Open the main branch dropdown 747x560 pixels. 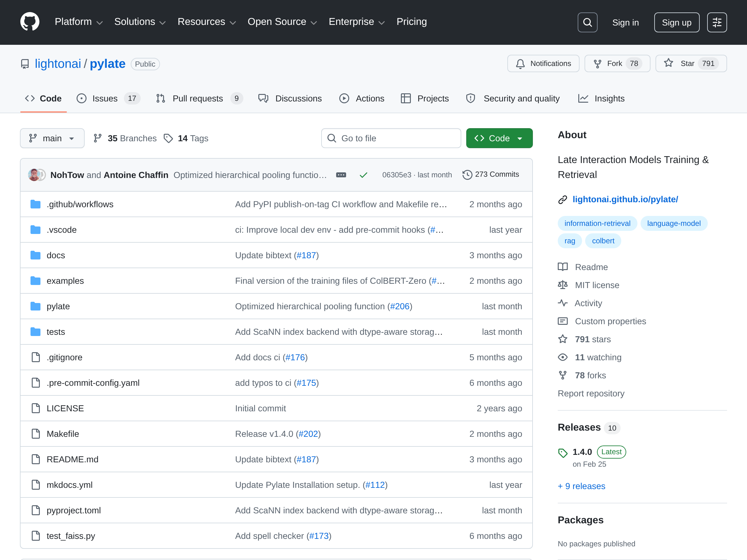[52, 138]
